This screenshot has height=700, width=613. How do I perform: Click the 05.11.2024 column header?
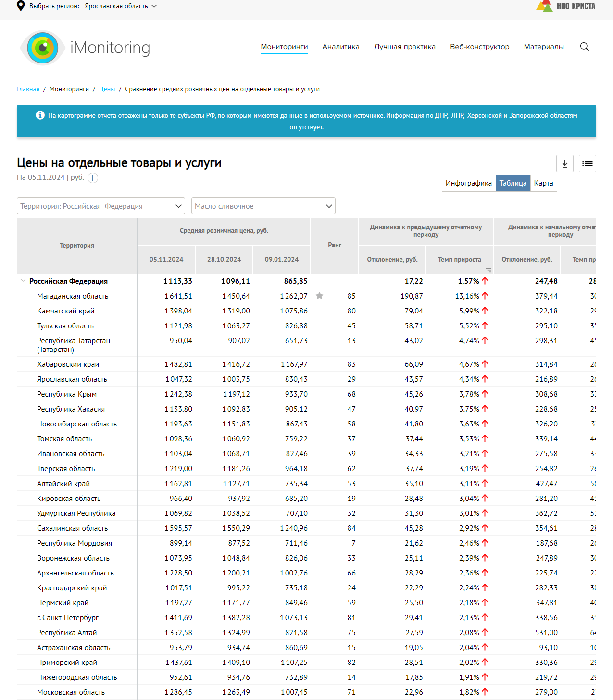point(166,259)
